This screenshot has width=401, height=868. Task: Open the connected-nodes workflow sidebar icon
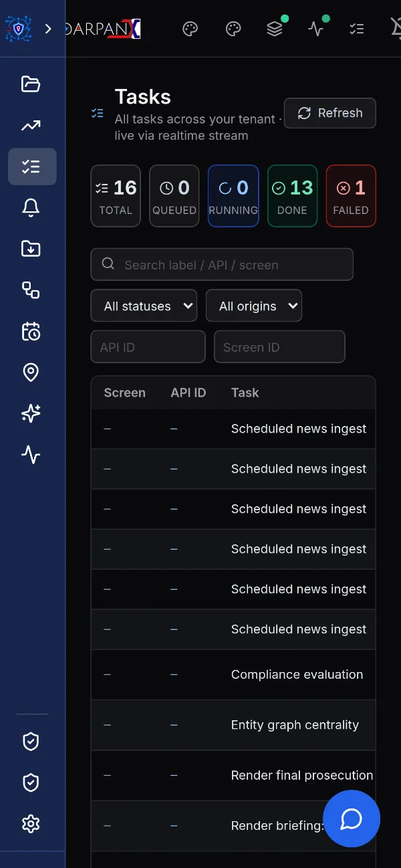(x=31, y=290)
